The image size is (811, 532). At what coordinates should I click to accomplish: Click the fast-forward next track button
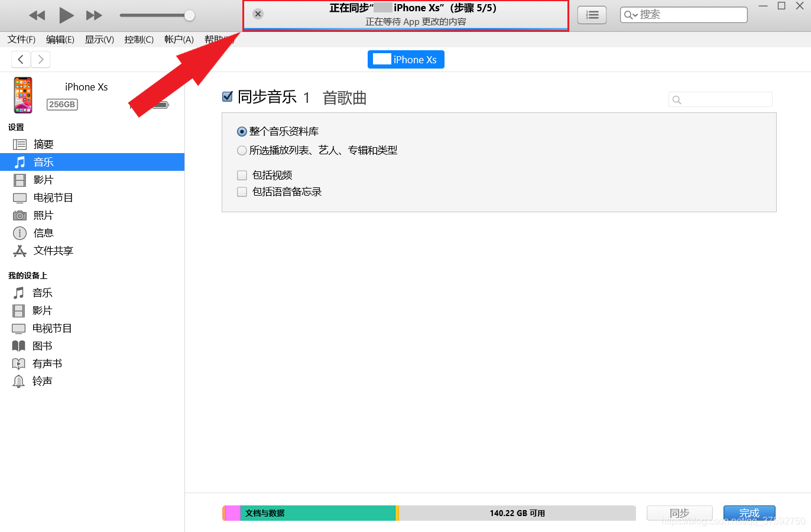[x=94, y=15]
